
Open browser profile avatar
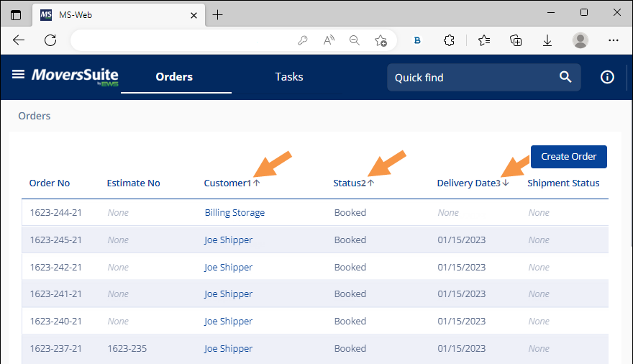pyautogui.click(x=580, y=40)
